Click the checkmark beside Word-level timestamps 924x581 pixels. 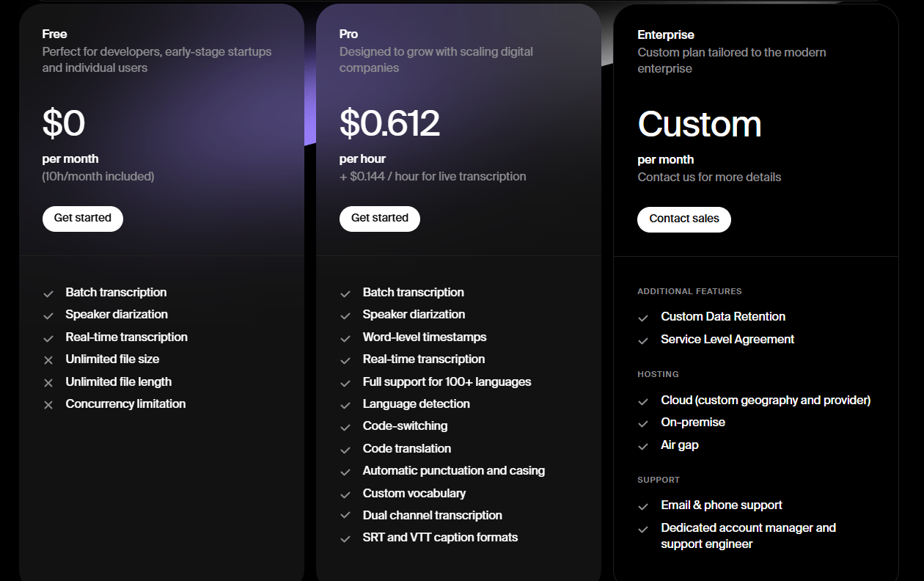345,338
